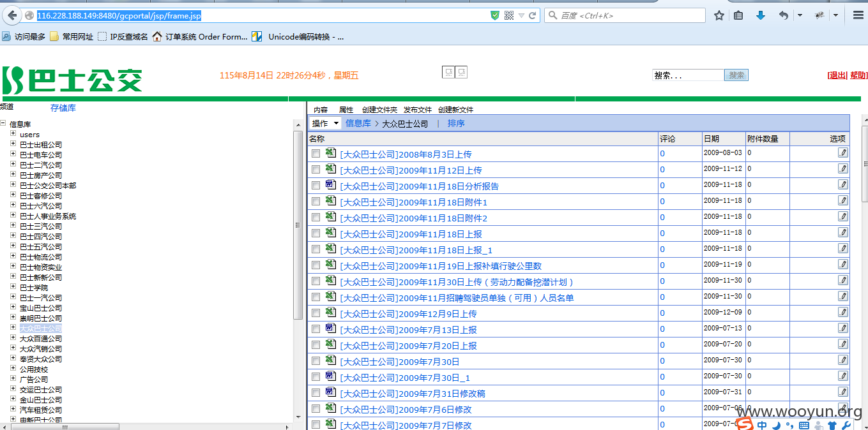868x430 pixels.
Task: Click 创建文件夹 menu item
Action: coord(379,110)
